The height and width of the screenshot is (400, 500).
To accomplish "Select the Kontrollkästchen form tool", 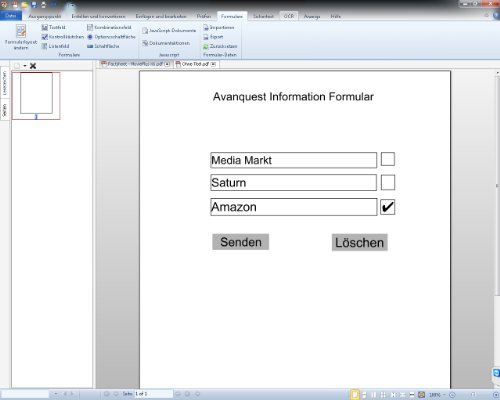I will coord(63,37).
